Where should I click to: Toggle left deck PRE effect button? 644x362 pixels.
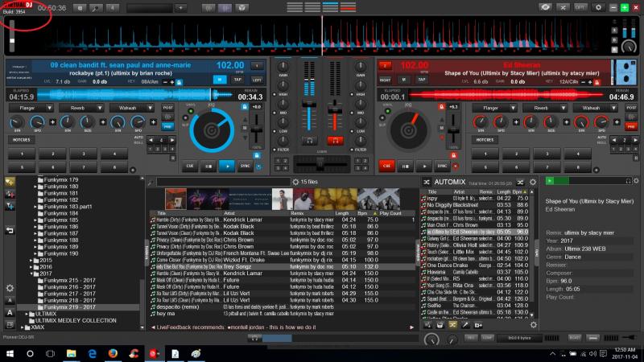pyautogui.click(x=167, y=126)
